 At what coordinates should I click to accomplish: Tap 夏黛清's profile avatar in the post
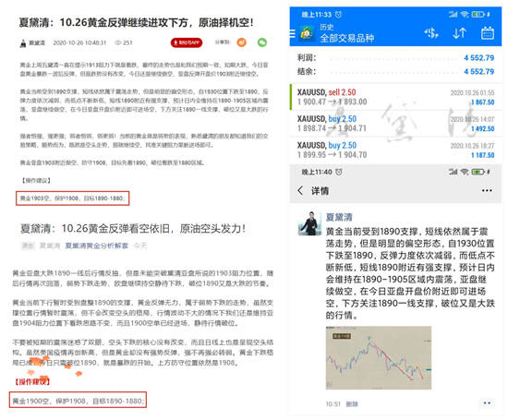(x=310, y=223)
